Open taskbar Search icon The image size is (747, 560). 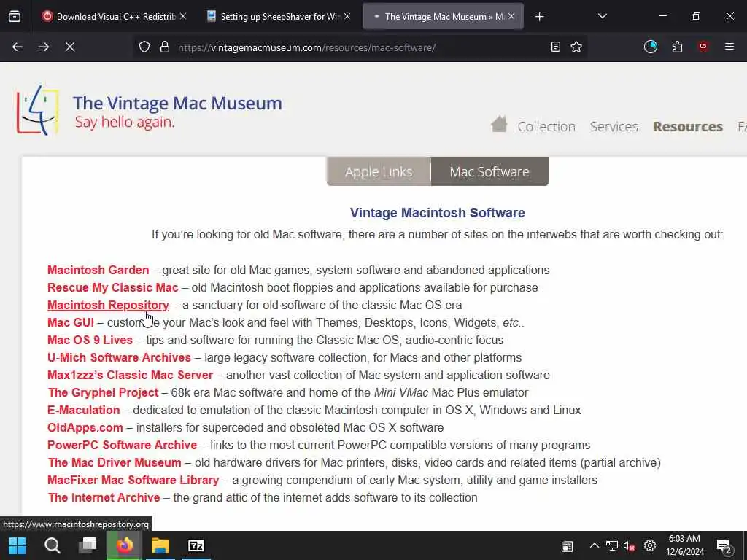52,545
